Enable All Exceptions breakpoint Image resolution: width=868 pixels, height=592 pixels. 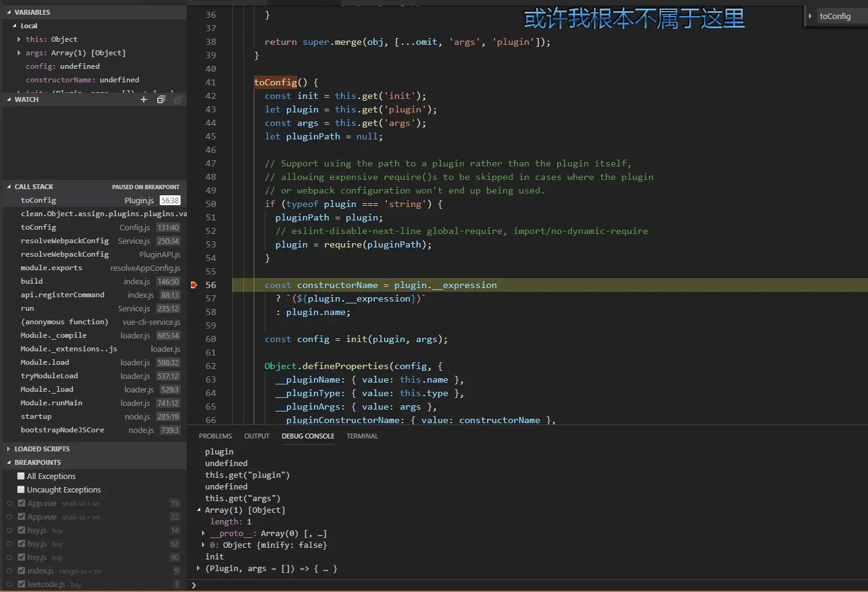22,477
